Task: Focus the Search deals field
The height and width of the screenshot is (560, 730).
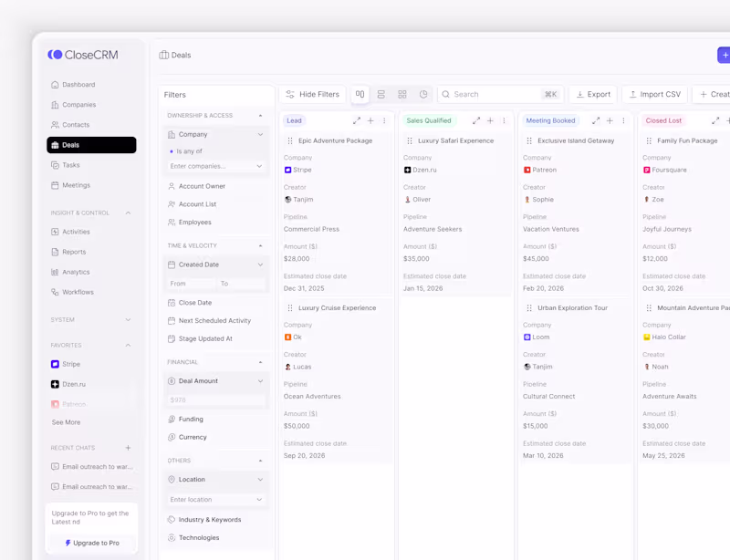Action: tap(500, 95)
